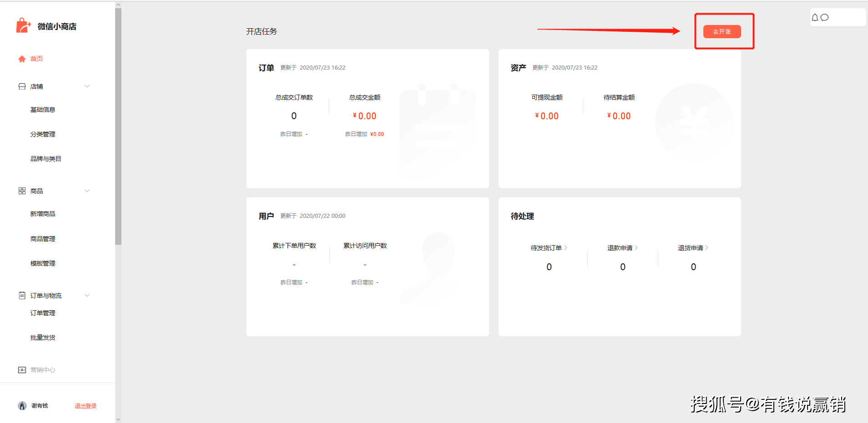868x423 pixels.
Task: Open the 营销中心 marketing center icon
Action: [21, 370]
